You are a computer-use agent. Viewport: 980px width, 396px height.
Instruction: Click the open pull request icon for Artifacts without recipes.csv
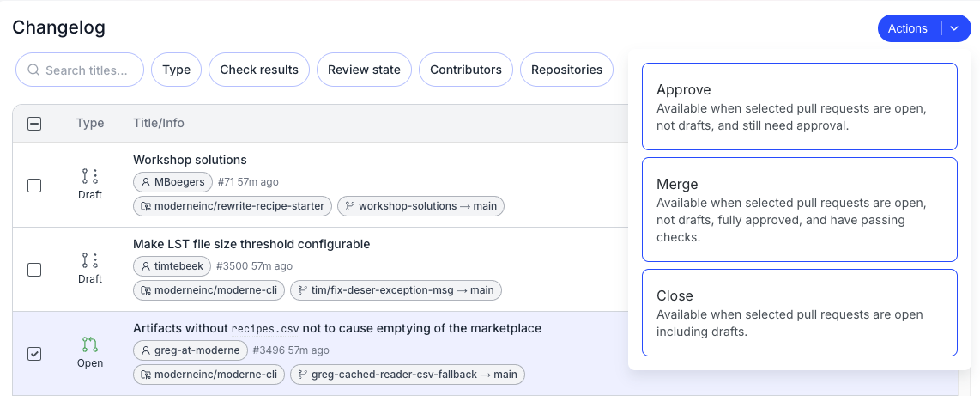[90, 344]
